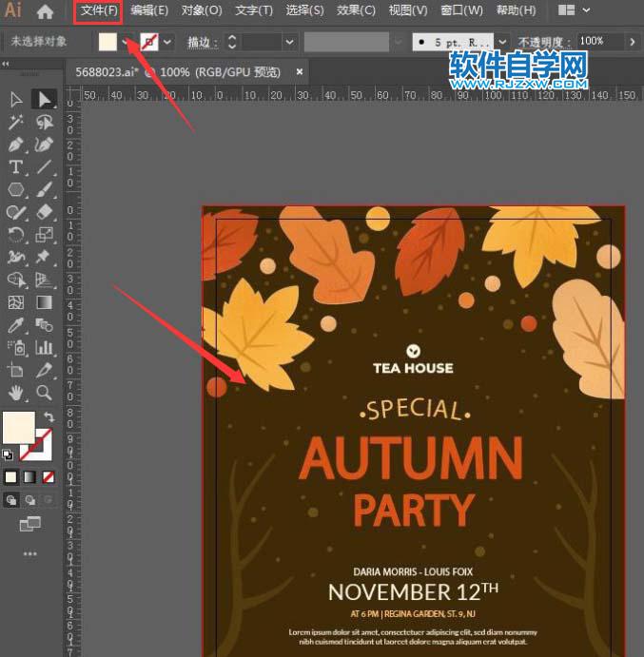Screen dimensions: 644x657
Task: Expand fill color dropdown in control bar
Action: pyautogui.click(x=125, y=42)
